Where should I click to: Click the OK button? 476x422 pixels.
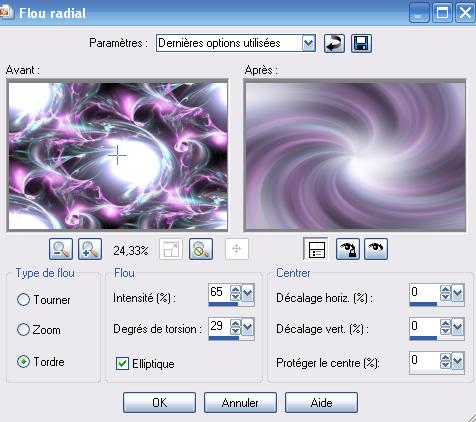pos(159,403)
